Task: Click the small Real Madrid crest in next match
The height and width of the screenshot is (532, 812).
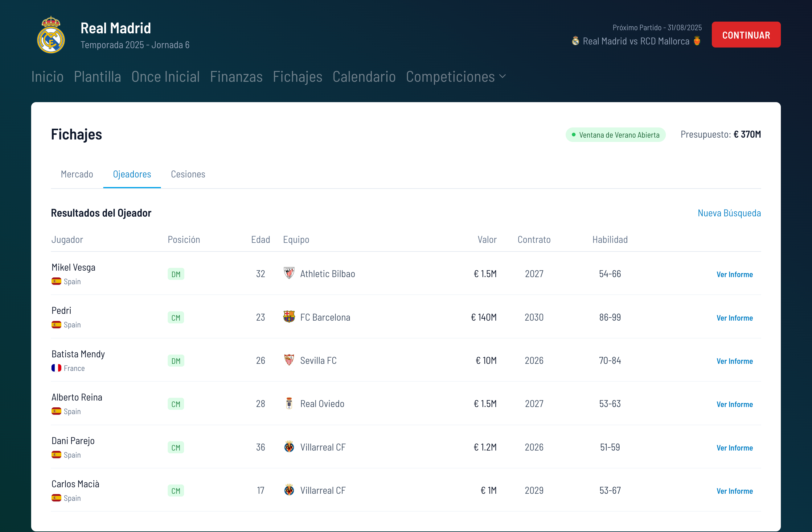Action: 575,41
